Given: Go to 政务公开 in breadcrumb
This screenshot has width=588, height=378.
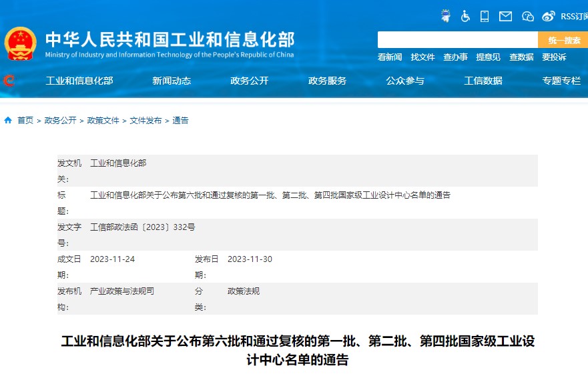Looking at the screenshot, I should tap(60, 120).
